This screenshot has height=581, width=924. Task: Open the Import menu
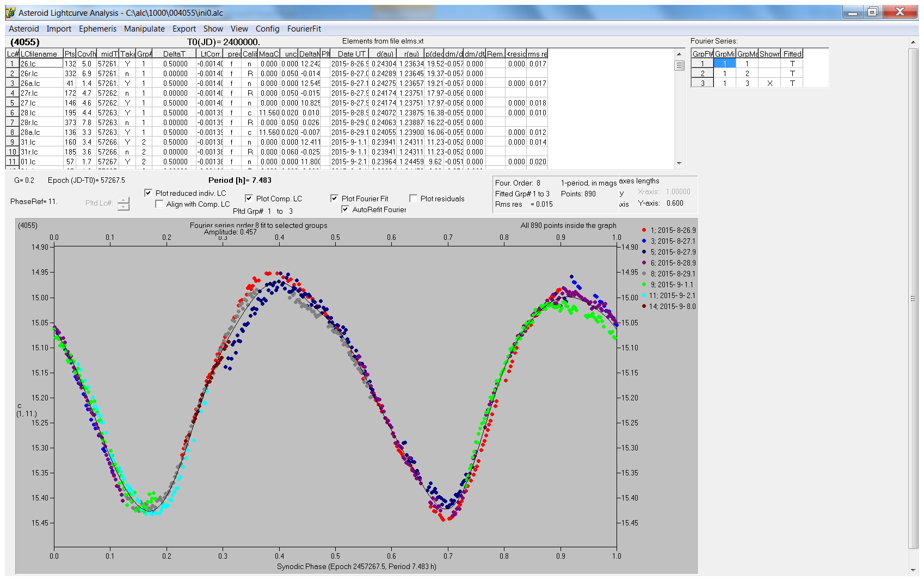pyautogui.click(x=59, y=29)
